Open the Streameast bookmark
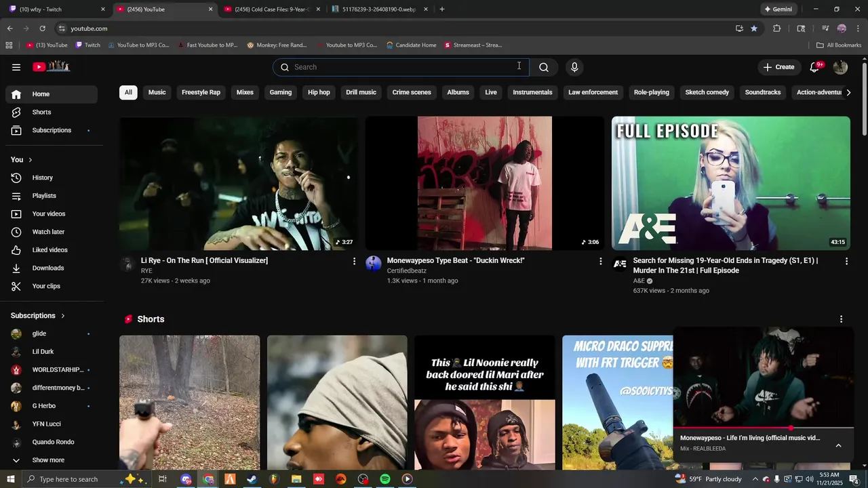This screenshot has height=488, width=868. click(473, 45)
